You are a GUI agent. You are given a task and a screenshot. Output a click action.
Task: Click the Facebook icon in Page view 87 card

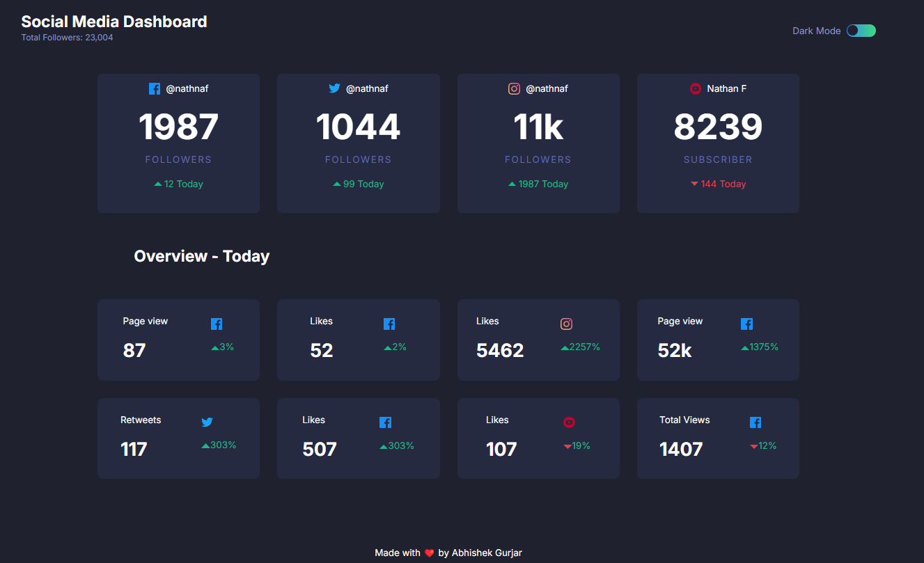tap(217, 324)
